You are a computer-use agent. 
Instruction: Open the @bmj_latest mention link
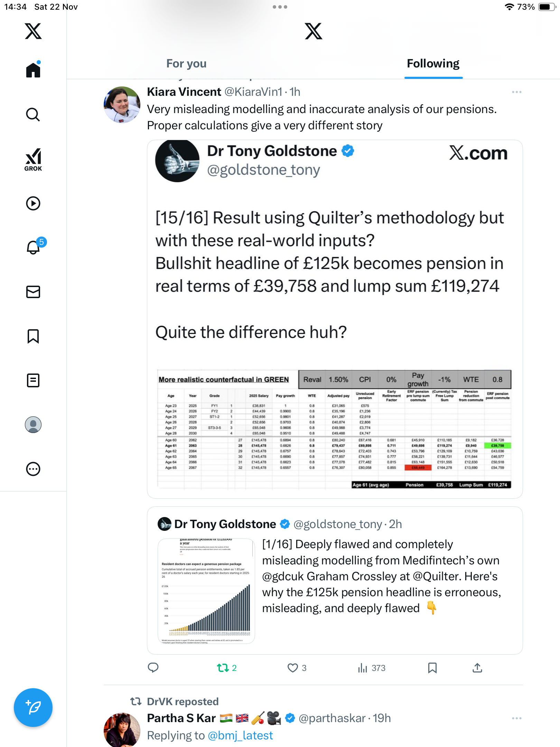pos(240,736)
